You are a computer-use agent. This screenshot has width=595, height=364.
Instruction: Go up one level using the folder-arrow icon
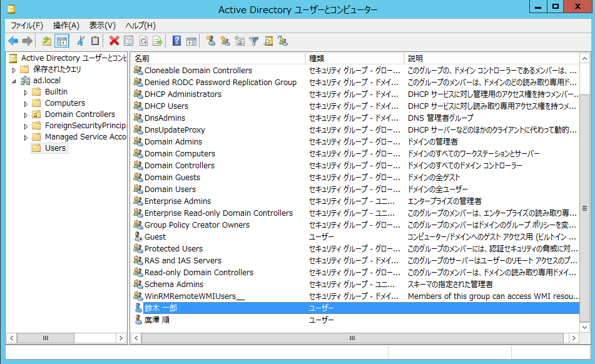47,41
